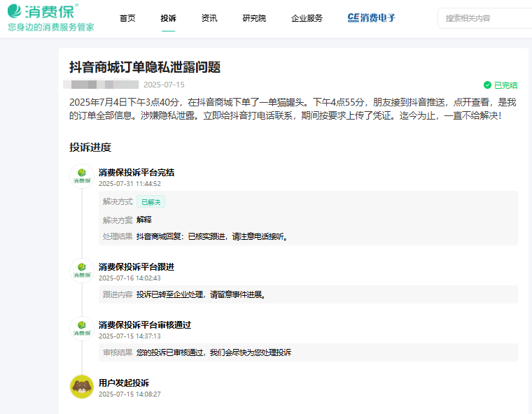Image resolution: width=532 pixels, height=414 pixels.
Task: Click the complaint title 抖音商城订单隐私泄露问题
Action: [145, 67]
